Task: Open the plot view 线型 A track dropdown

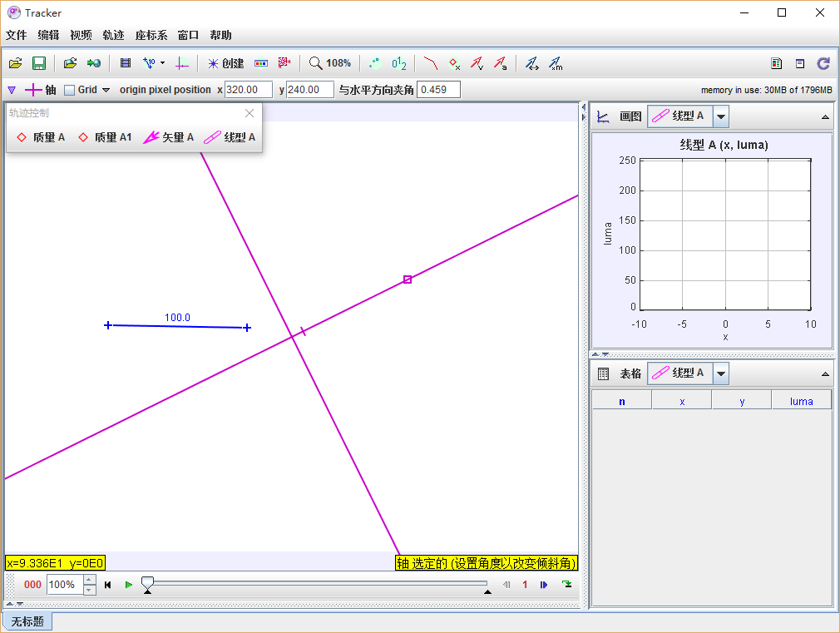Action: point(721,116)
